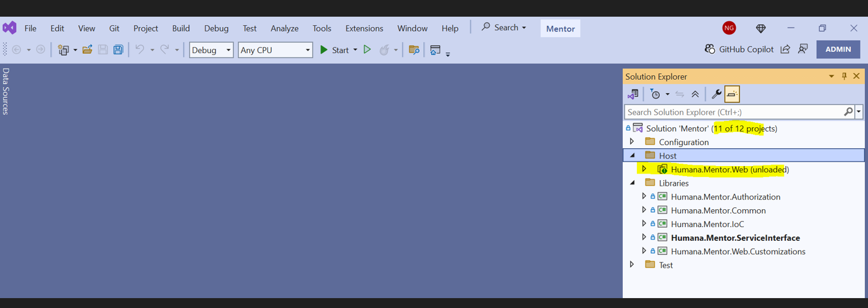
Task: Expand the Humana.Mentor.Authorization project
Action: coord(644,196)
